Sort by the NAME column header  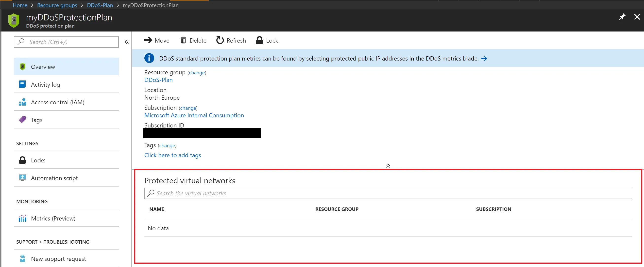pyautogui.click(x=157, y=209)
